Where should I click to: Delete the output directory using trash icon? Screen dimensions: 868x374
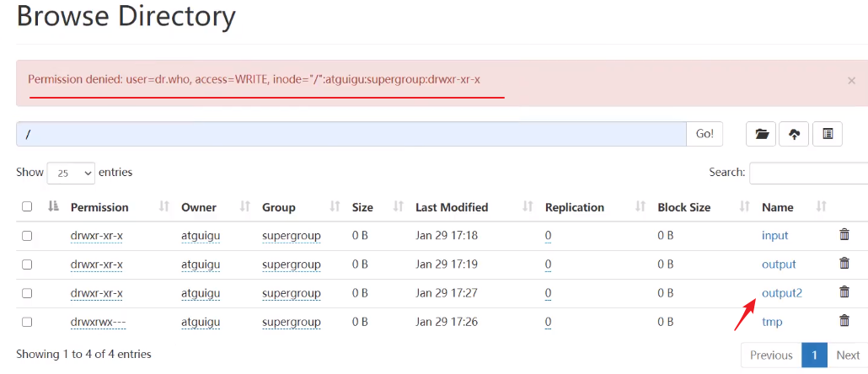click(844, 264)
